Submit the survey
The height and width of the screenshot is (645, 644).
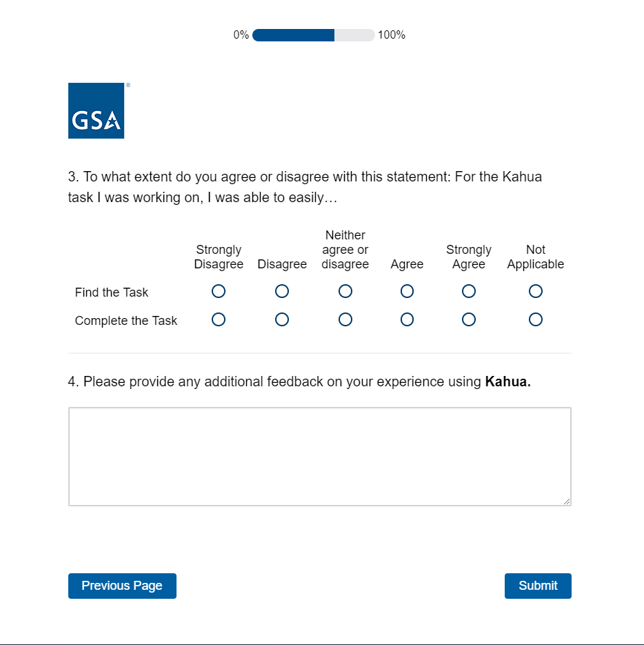pyautogui.click(x=538, y=586)
